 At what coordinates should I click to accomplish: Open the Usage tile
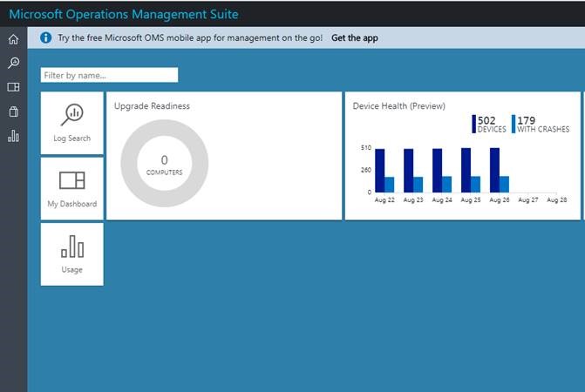click(x=71, y=253)
